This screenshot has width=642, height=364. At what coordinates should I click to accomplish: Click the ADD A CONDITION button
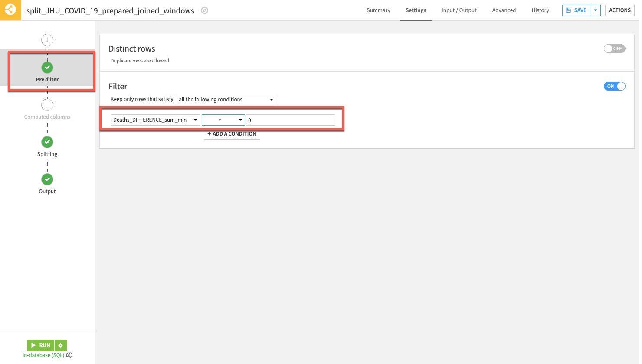232,134
